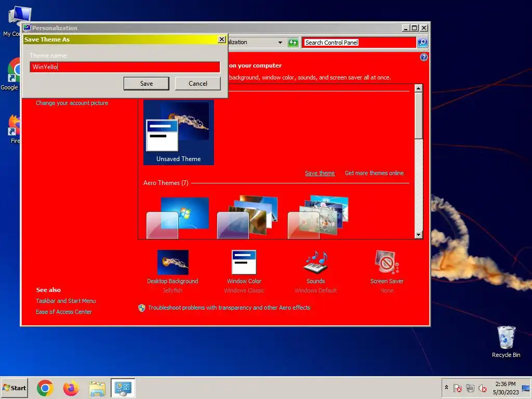
Task: Launch Firefox from the taskbar
Action: 71,388
